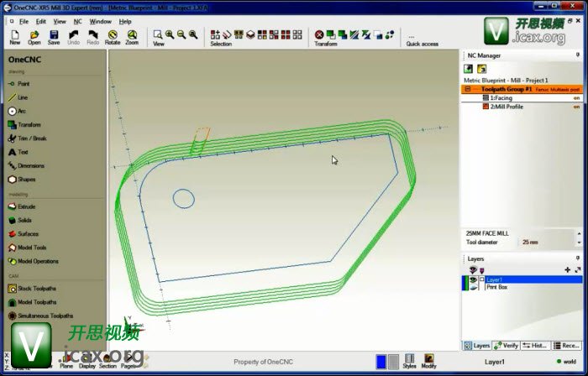Image resolution: width=588 pixels, height=376 pixels.
Task: Toggle visibility eye of Layer1
Action: coord(473,279)
